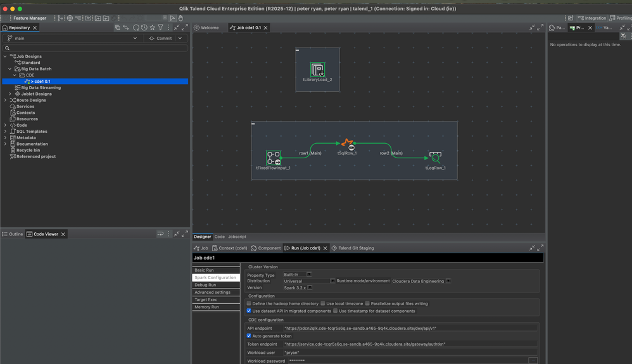Viewport: 632px width, 364px height.
Task: Open the Commit options dropdown arrow
Action: click(180, 38)
